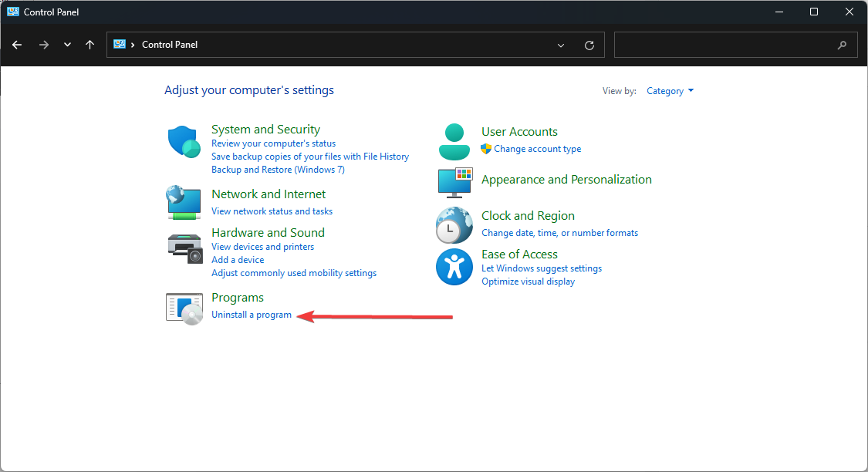This screenshot has width=868, height=472.
Task: Click the Appearance and Personalization monitor icon
Action: coord(455,183)
